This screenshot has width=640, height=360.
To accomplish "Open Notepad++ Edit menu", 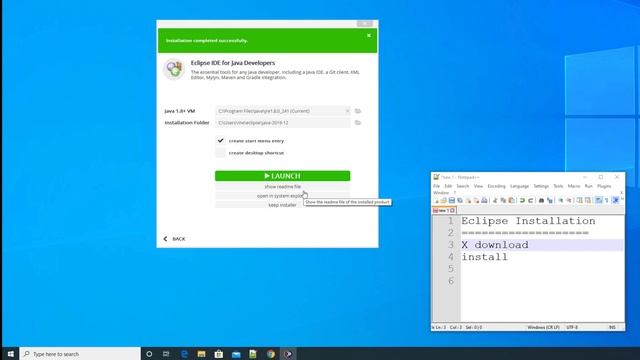I will (x=448, y=186).
